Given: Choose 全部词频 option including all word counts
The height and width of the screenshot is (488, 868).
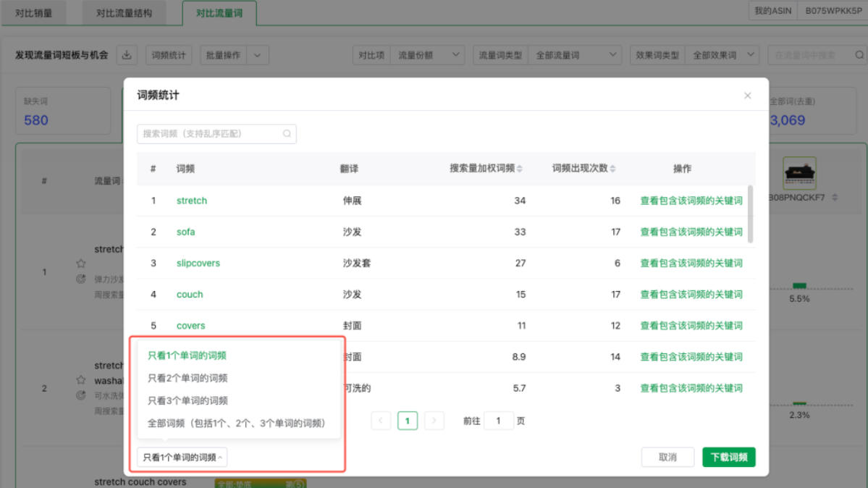Looking at the screenshot, I should click(x=236, y=423).
